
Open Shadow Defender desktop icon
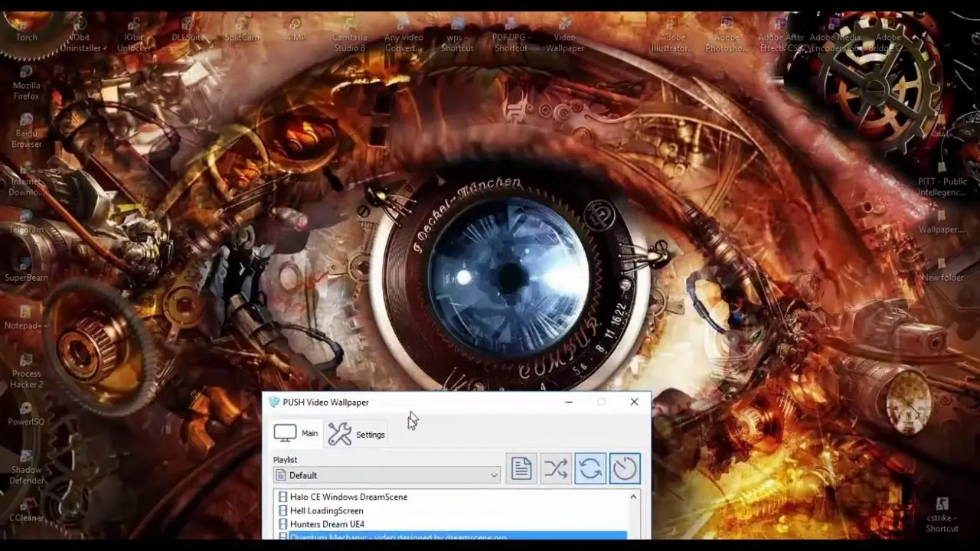(26, 467)
